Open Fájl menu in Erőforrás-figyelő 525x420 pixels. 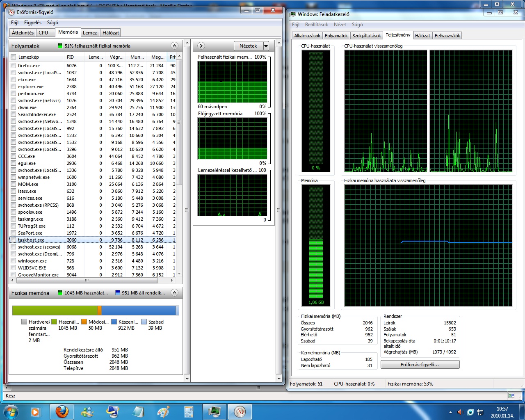point(15,23)
